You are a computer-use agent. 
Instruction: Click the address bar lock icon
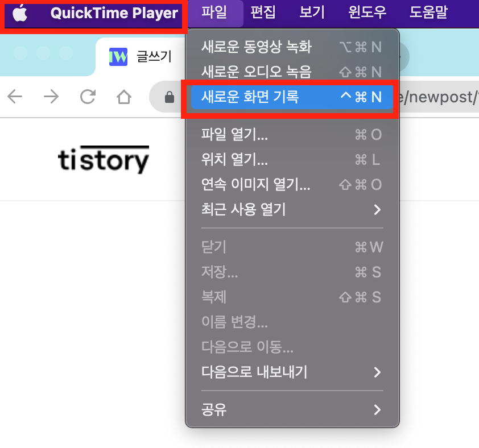(169, 97)
